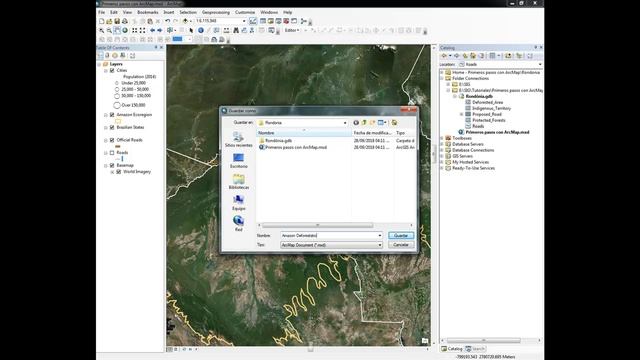Open the Customize menu
The width and height of the screenshot is (640, 360).
(245, 13)
